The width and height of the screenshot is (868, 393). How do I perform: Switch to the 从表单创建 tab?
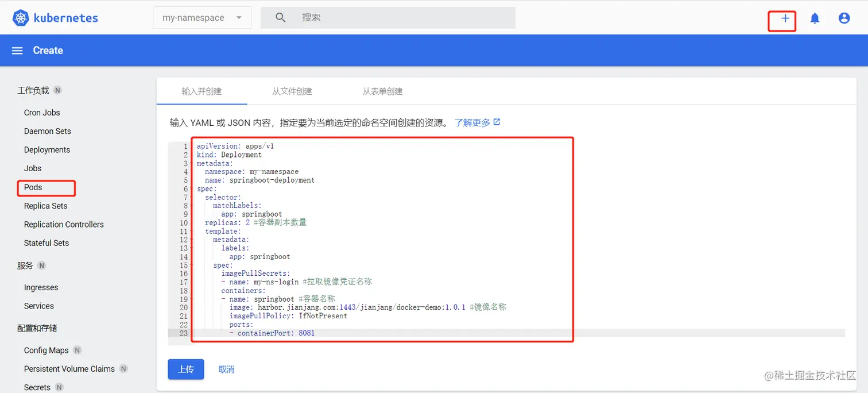coord(382,91)
